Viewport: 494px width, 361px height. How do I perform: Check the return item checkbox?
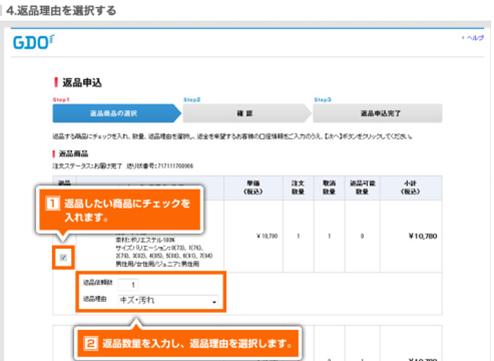pos(63,257)
